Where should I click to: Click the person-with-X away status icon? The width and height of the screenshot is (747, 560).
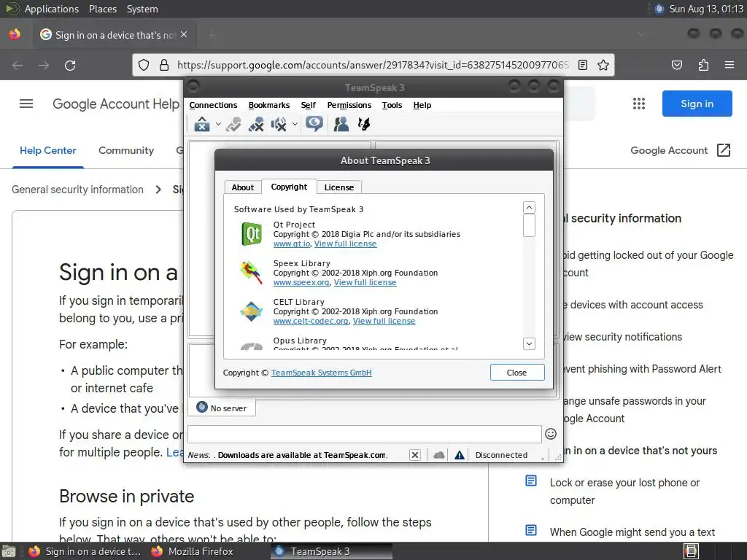256,124
